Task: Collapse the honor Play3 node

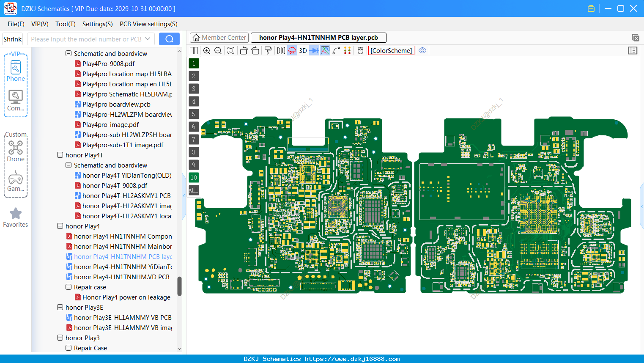Action: point(60,338)
